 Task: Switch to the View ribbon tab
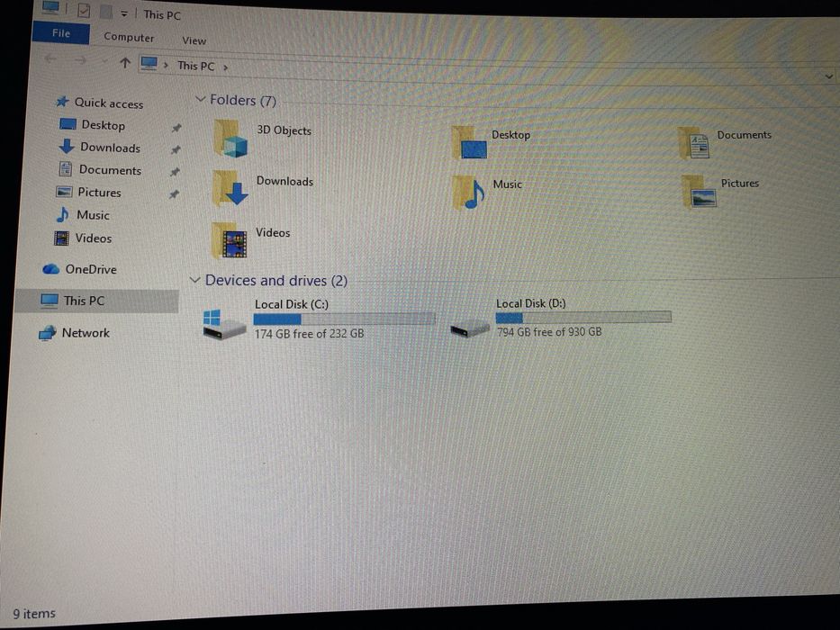pos(194,40)
